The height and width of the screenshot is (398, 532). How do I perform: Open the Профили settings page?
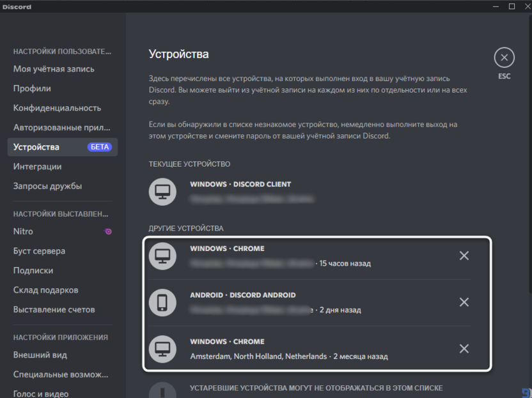[x=32, y=88]
